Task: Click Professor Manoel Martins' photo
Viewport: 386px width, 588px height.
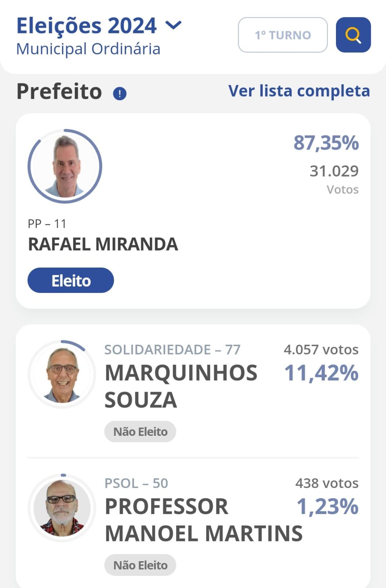Action: point(62,508)
